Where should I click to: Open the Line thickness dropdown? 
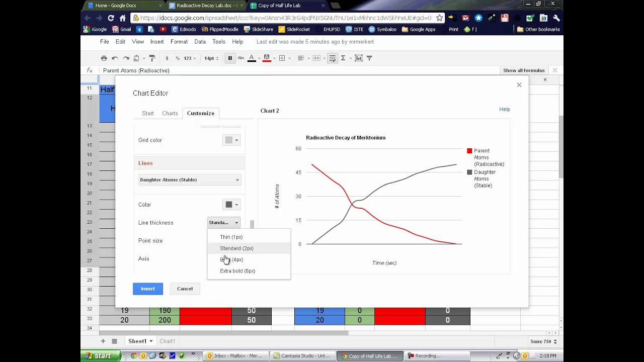pyautogui.click(x=224, y=222)
